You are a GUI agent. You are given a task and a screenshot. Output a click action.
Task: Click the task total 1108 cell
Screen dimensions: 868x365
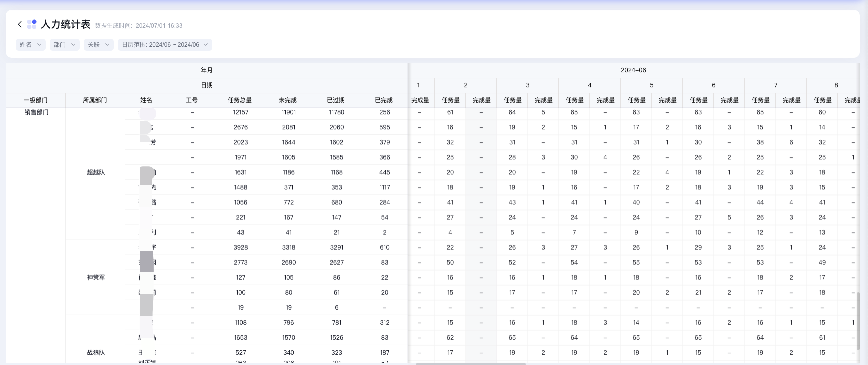(x=241, y=322)
